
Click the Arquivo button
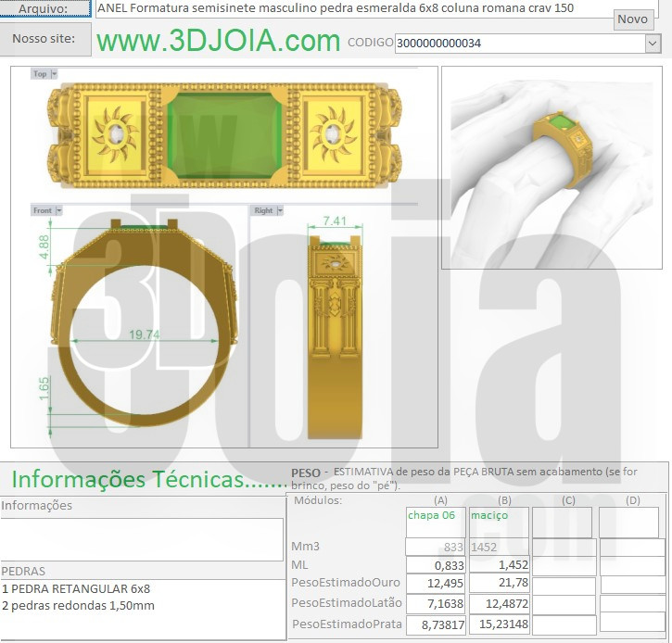click(45, 8)
